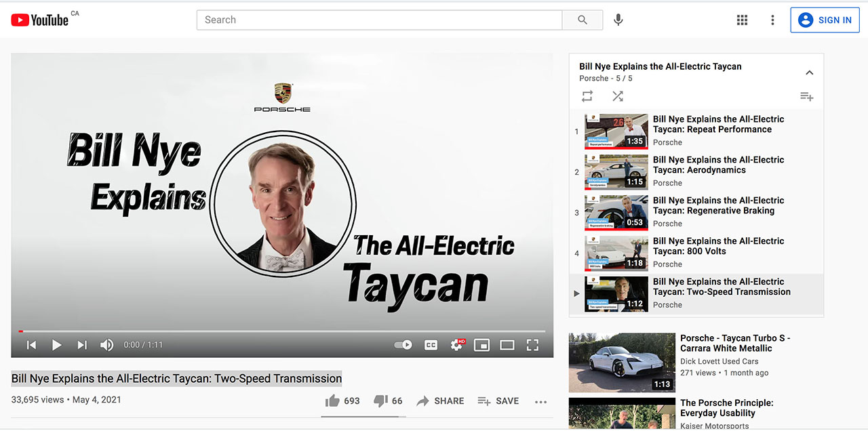Click the search magnifier button
Viewport: 868px width, 431px height.
(x=583, y=20)
